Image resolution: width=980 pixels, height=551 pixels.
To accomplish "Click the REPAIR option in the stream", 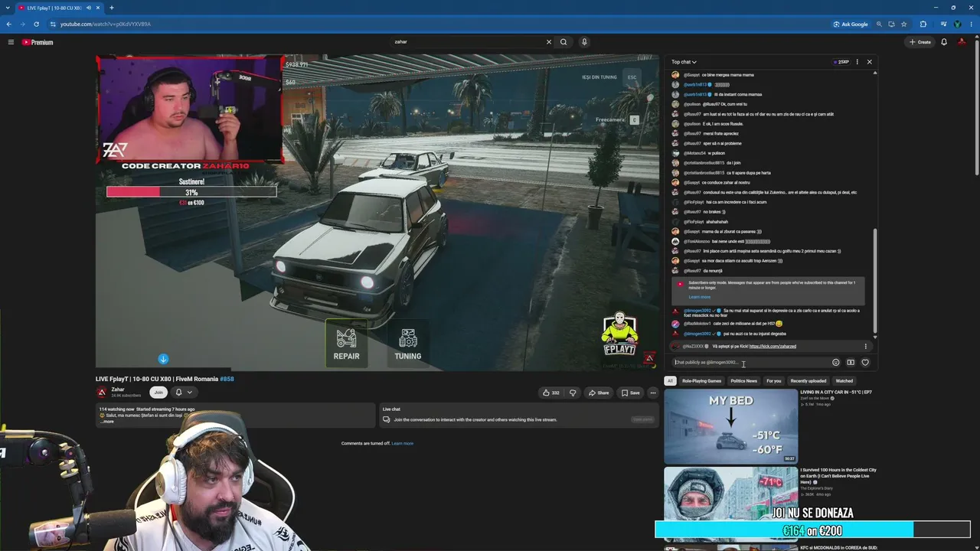I will (346, 342).
